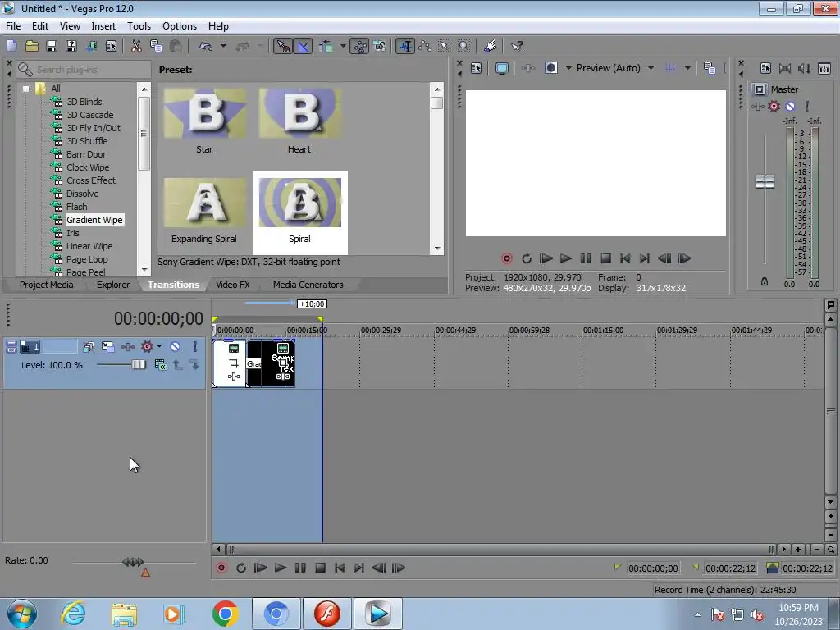Select the Selection edit tool icon
Viewport: 840px width, 630px height.
click(444, 47)
